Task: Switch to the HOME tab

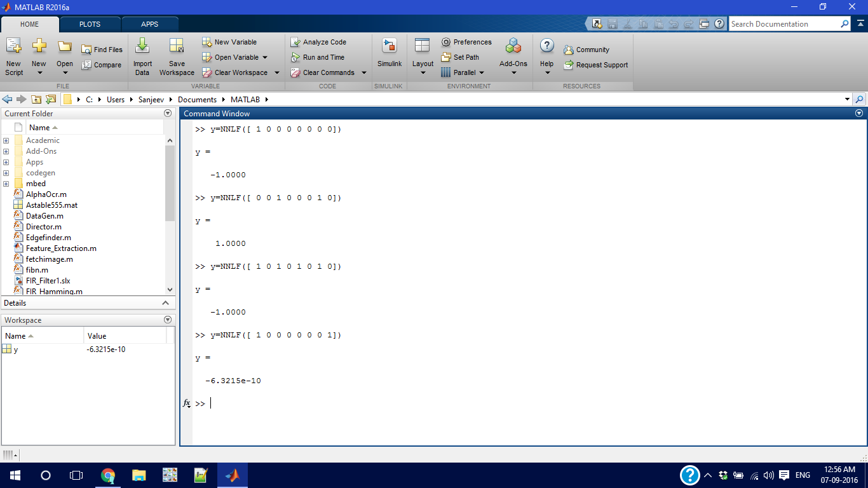Action: click(x=30, y=24)
